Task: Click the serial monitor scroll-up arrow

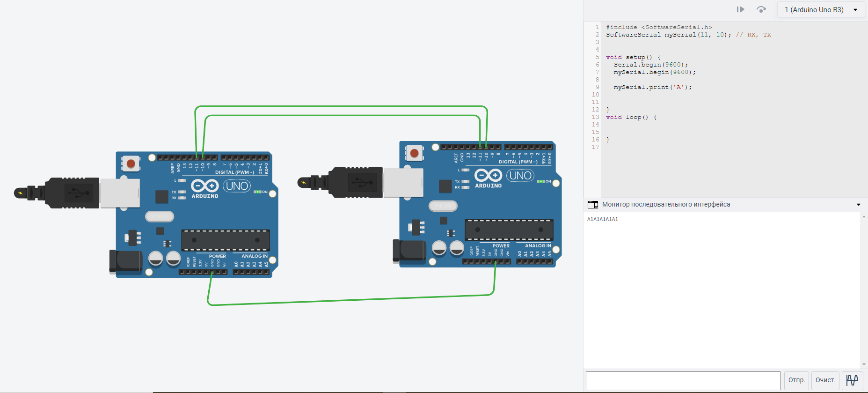Action: tap(864, 216)
